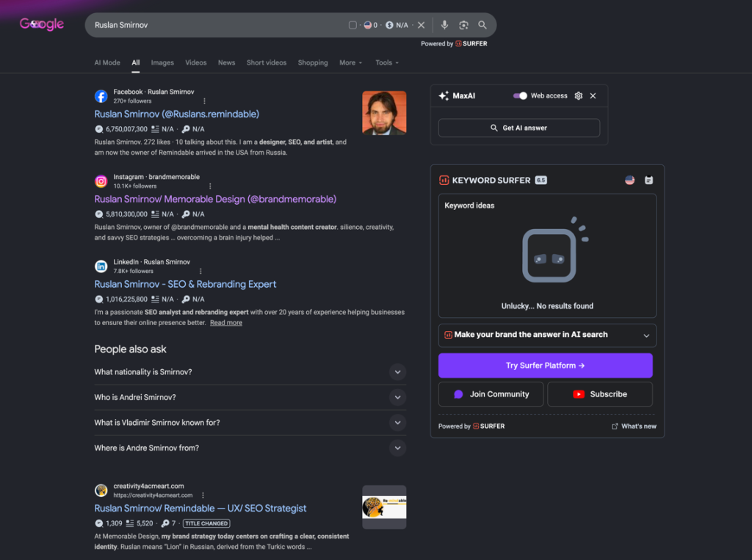This screenshot has height=560, width=752.
Task: Start voice search with microphone icon
Action: point(444,25)
